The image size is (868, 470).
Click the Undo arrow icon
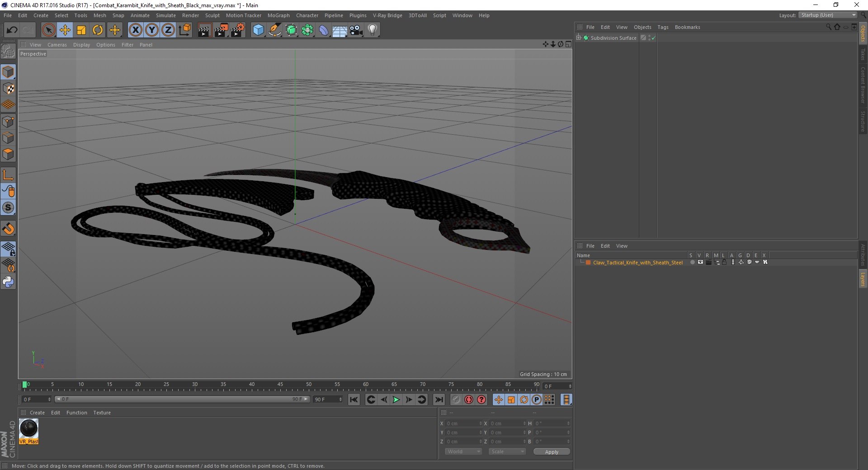[x=12, y=30]
